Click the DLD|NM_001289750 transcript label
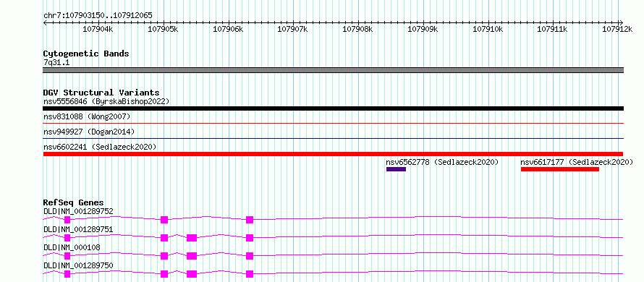The image size is (644, 282). point(78,265)
